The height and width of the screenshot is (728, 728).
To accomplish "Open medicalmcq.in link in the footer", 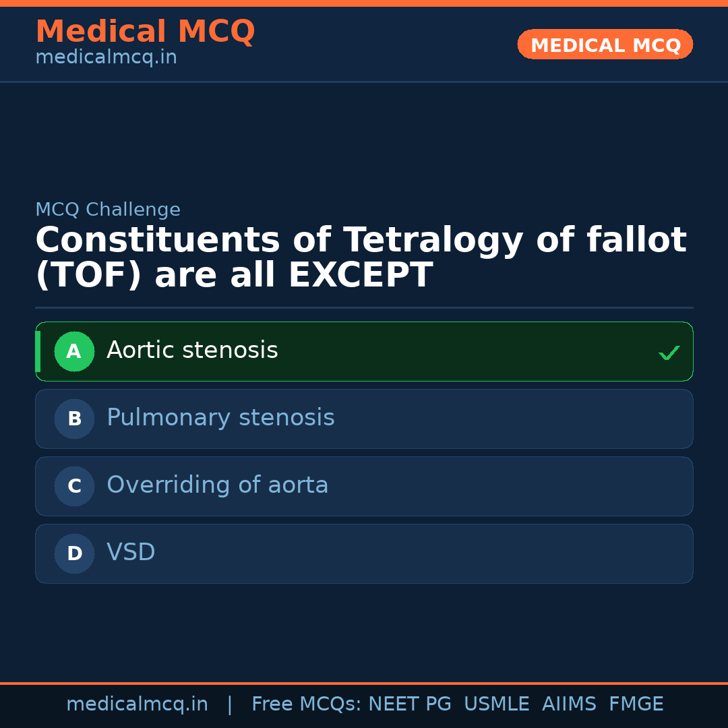I will [137, 704].
